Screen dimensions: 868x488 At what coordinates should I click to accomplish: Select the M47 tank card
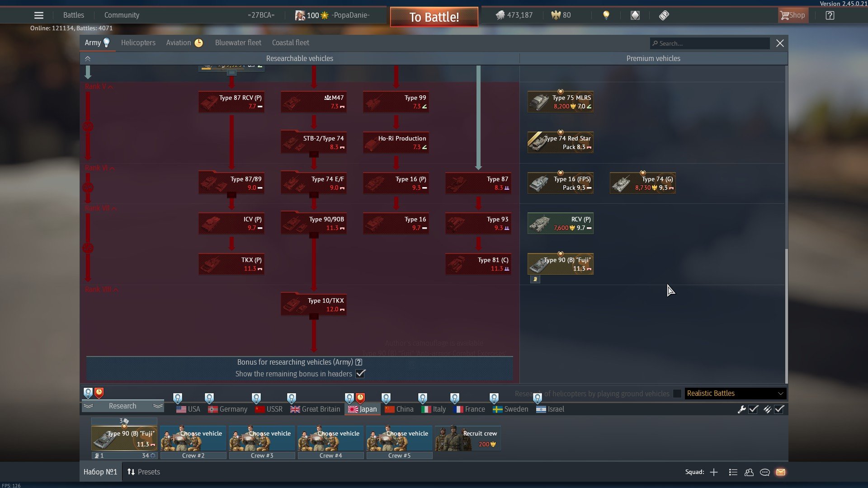coord(314,102)
